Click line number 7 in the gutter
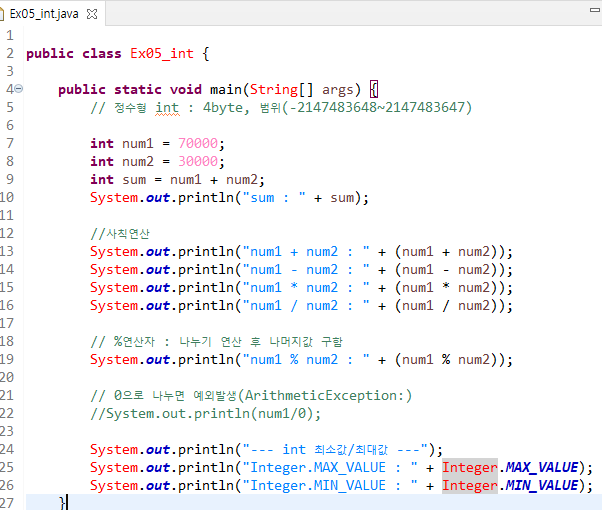This screenshot has width=602, height=510. coord(10,143)
